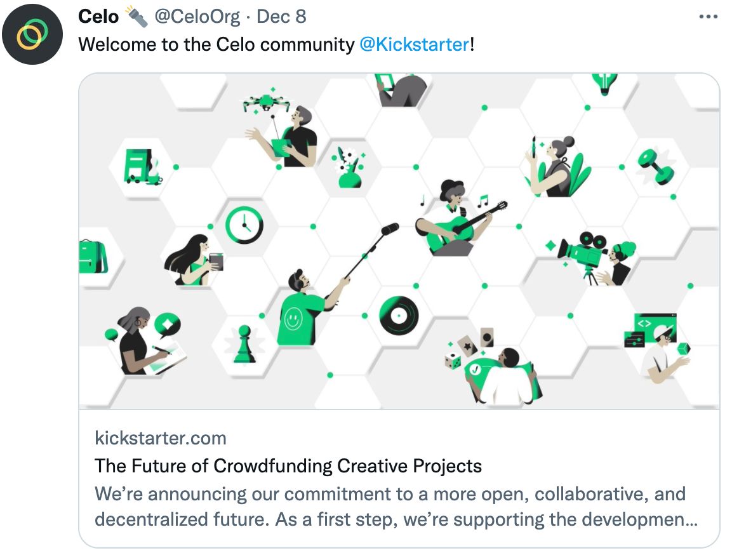Viewport: 739px width, 560px height.
Task: Open the tweet's three-dot more menu
Action: 708,17
